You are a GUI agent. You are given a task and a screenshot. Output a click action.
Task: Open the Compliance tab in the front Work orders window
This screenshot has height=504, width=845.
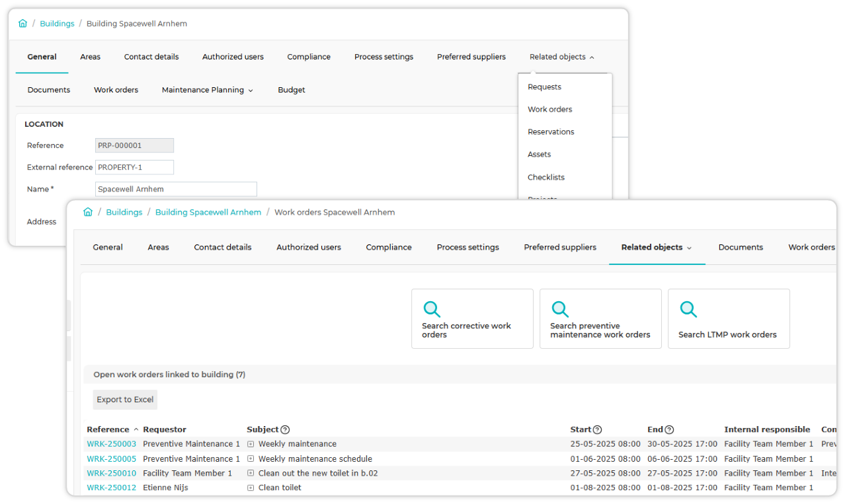[x=389, y=247]
